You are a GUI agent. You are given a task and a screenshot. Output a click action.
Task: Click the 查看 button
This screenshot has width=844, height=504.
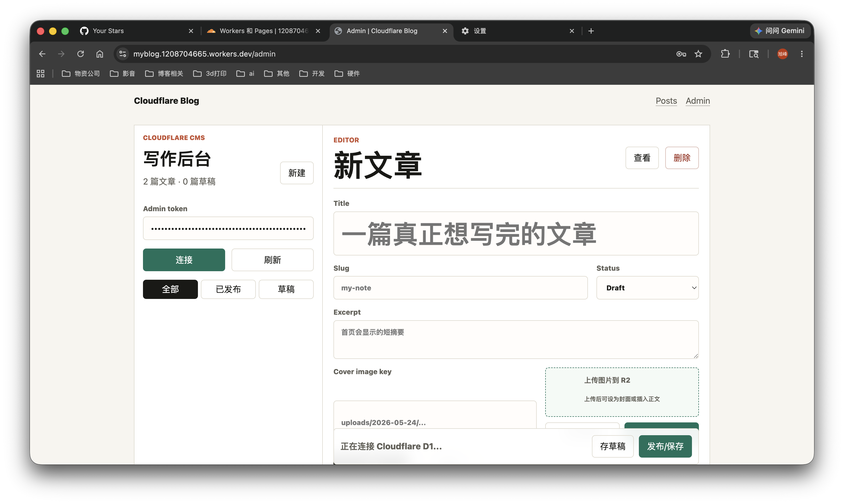pos(642,158)
